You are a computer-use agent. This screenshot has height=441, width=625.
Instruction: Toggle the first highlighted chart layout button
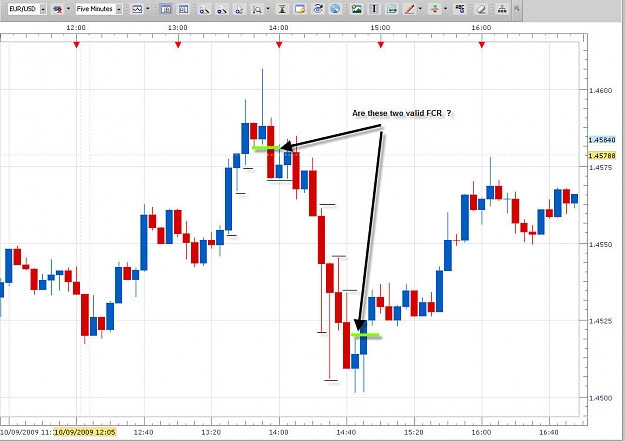pyautogui.click(x=165, y=9)
